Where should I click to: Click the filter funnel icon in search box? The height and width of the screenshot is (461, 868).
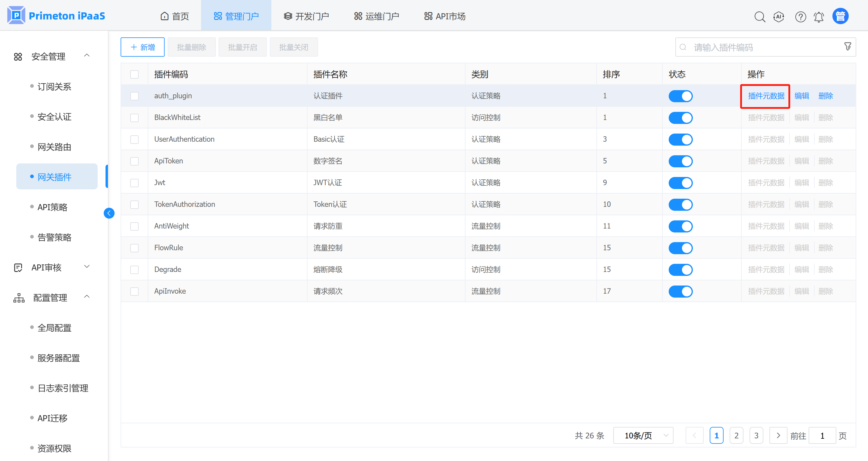pos(847,46)
